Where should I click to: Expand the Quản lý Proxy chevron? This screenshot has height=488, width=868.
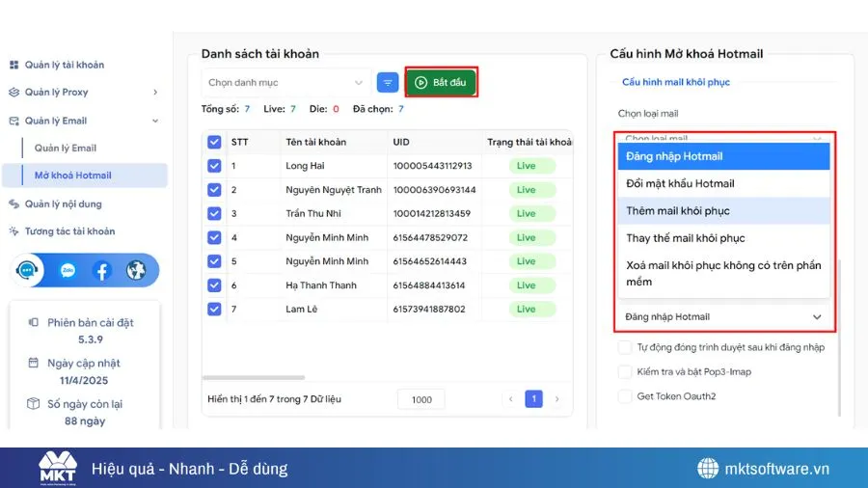(x=155, y=93)
